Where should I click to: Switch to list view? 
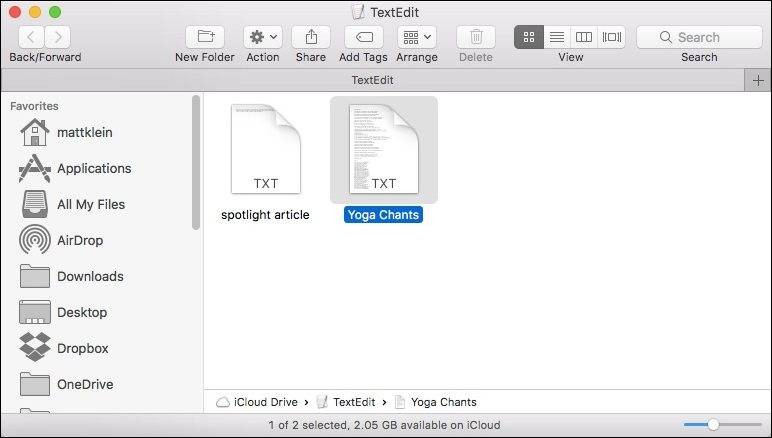point(557,37)
